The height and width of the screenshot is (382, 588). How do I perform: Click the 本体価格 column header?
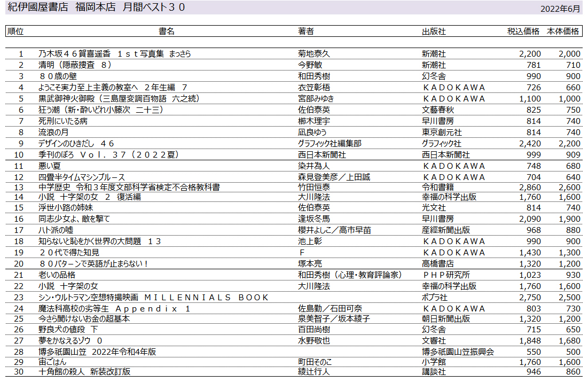562,31
